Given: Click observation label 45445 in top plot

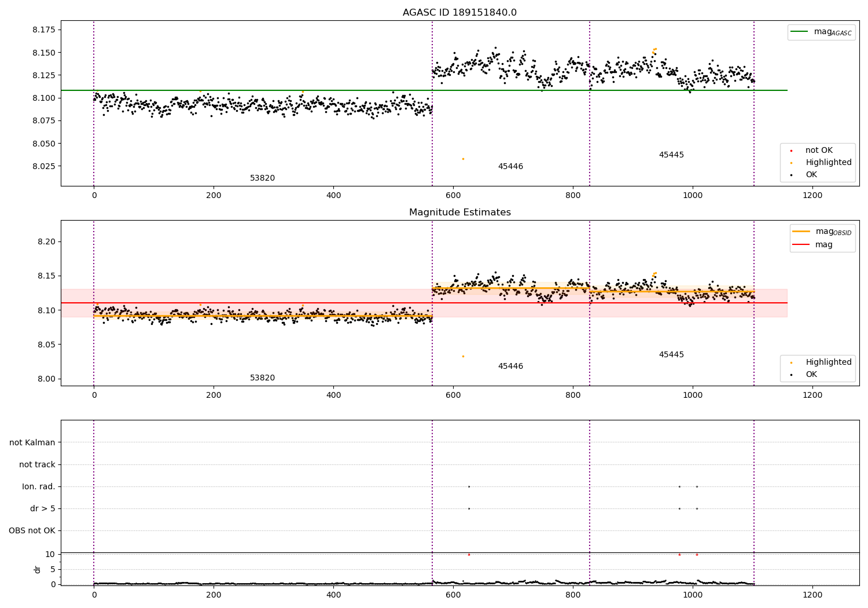Looking at the screenshot, I should (671, 155).
